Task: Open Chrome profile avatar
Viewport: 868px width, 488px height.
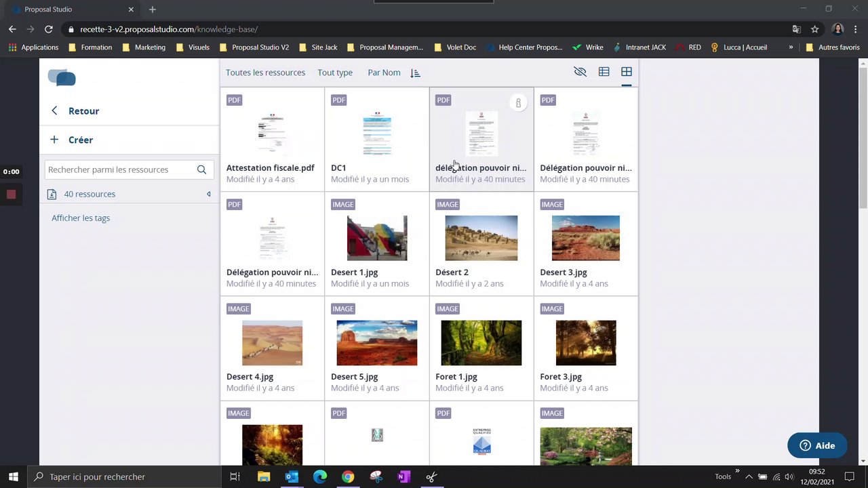Action: pyautogui.click(x=837, y=29)
